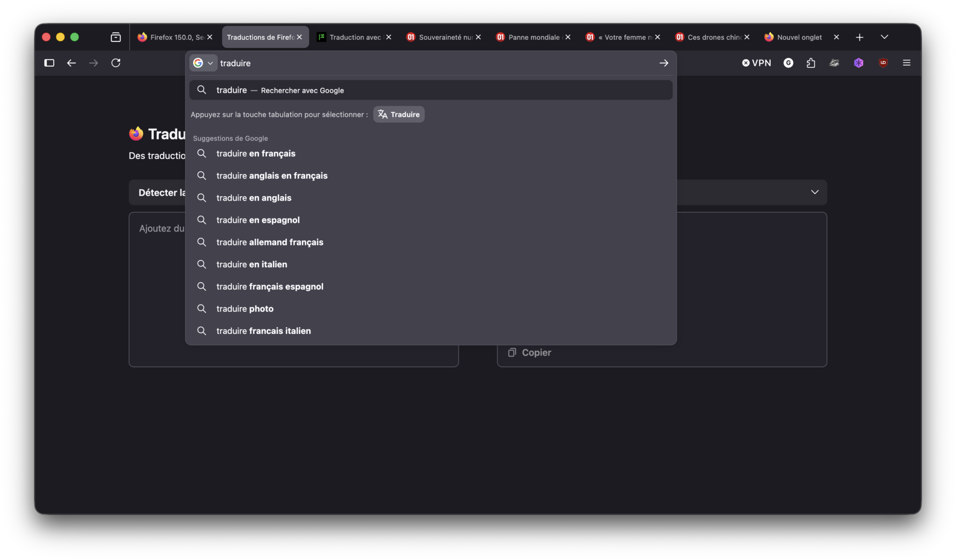This screenshot has width=956, height=560.
Task: Open the Google search engine selector dropdown
Action: [203, 63]
